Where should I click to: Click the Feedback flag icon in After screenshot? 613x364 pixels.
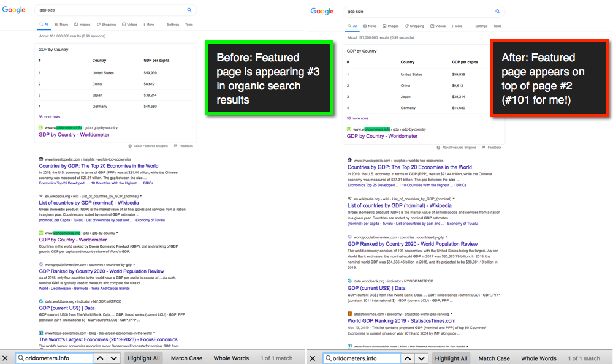pos(484,148)
